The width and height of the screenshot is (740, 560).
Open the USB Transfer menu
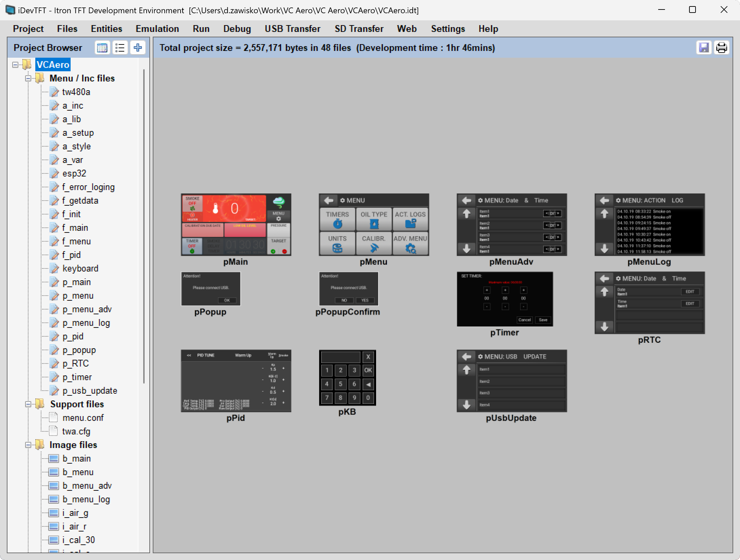tap(292, 29)
